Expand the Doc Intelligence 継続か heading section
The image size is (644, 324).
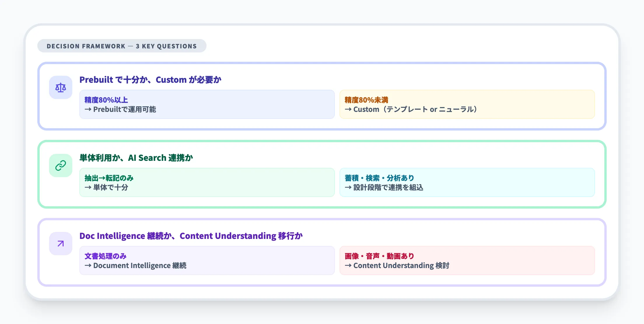(191, 236)
